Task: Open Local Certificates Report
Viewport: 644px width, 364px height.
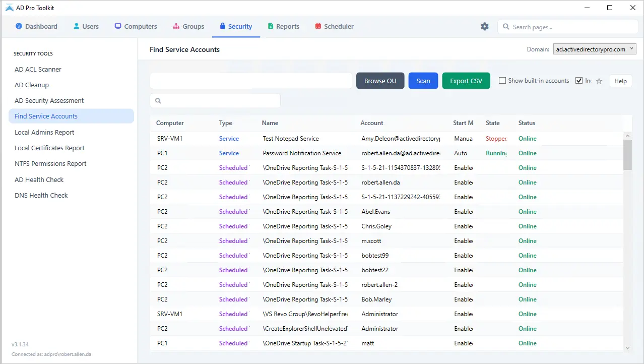Action: click(x=49, y=148)
